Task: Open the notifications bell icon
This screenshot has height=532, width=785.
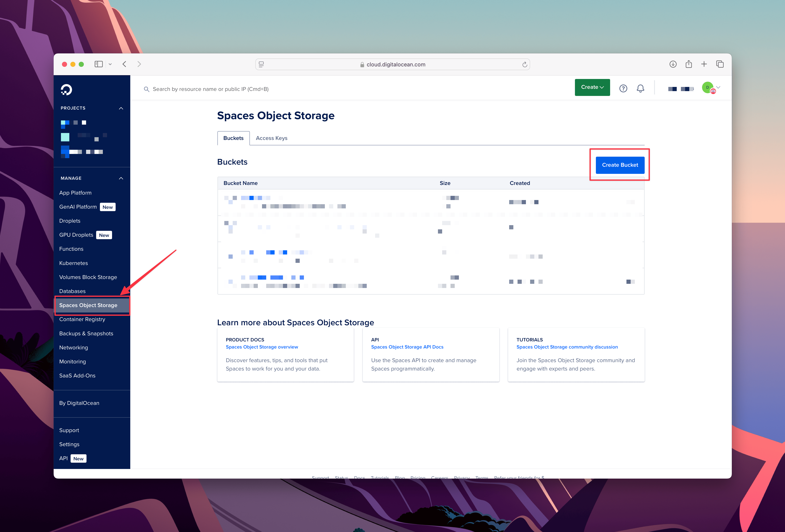Action: (x=640, y=89)
